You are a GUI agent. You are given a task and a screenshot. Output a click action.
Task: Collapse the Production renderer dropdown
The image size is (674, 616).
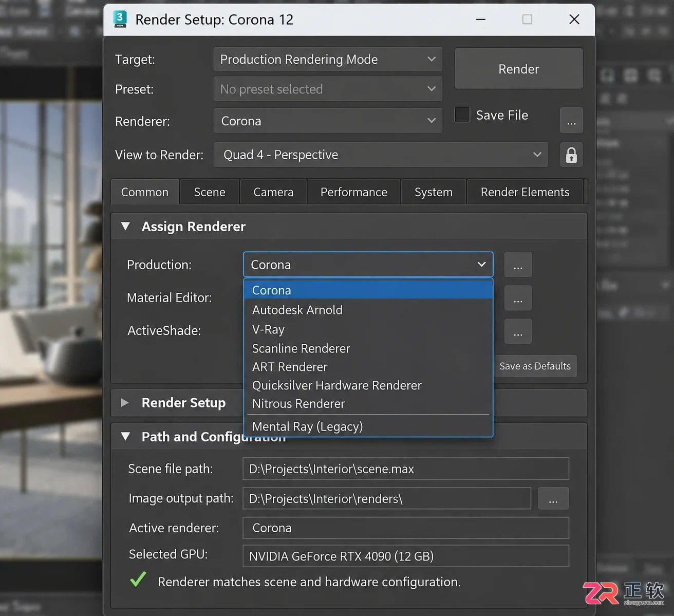click(368, 265)
